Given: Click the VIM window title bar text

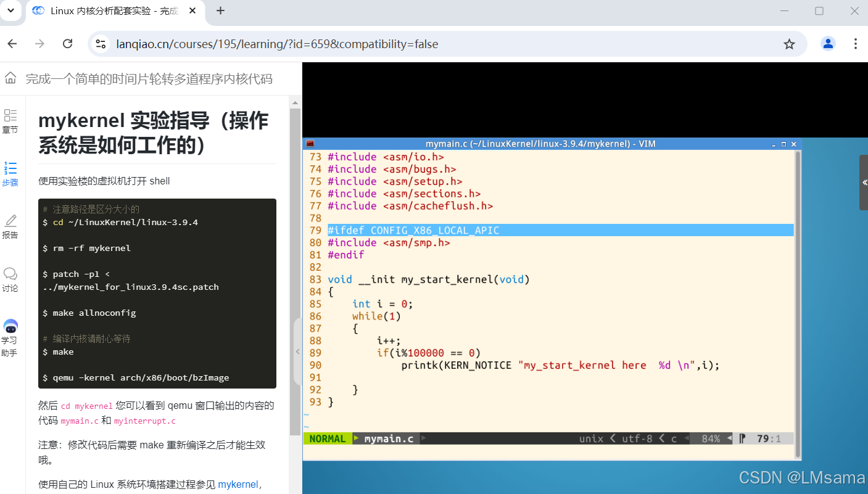Looking at the screenshot, I should (540, 144).
